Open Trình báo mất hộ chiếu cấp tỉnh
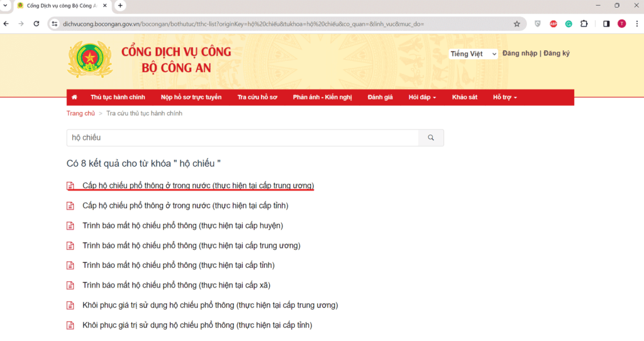Image resolution: width=644 pixels, height=341 pixels. click(178, 266)
